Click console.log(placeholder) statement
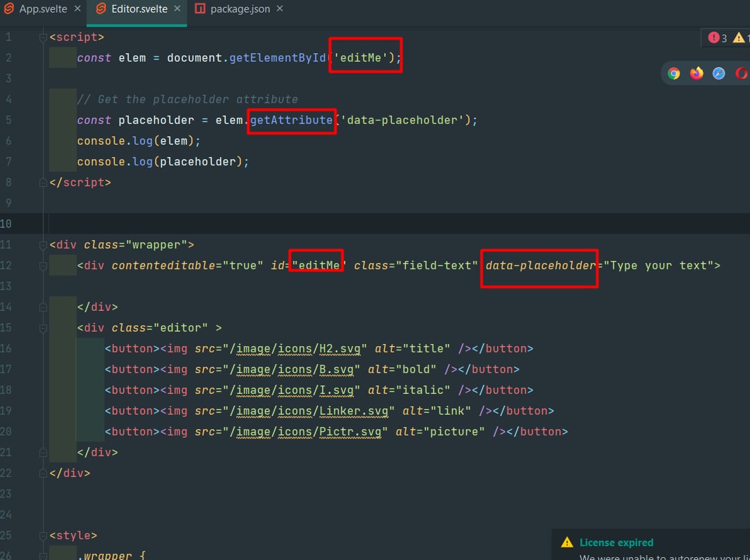Image resolution: width=750 pixels, height=560 pixels. point(163,162)
